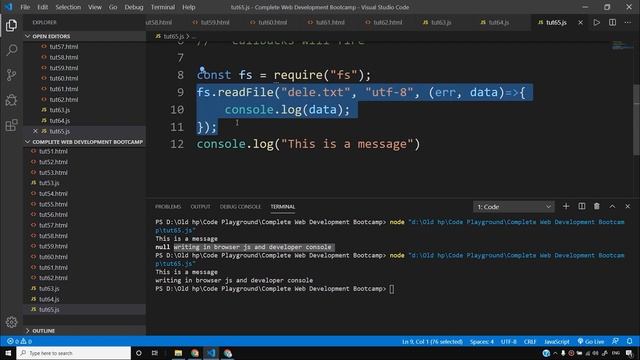Open the Debug menu
Viewport: 640px width, 360px height.
[134, 7]
